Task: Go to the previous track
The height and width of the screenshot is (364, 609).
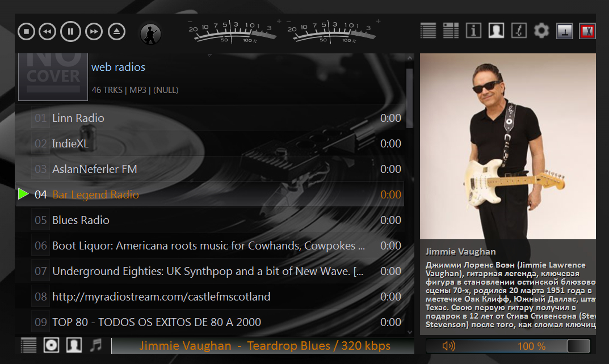Action: tap(47, 31)
